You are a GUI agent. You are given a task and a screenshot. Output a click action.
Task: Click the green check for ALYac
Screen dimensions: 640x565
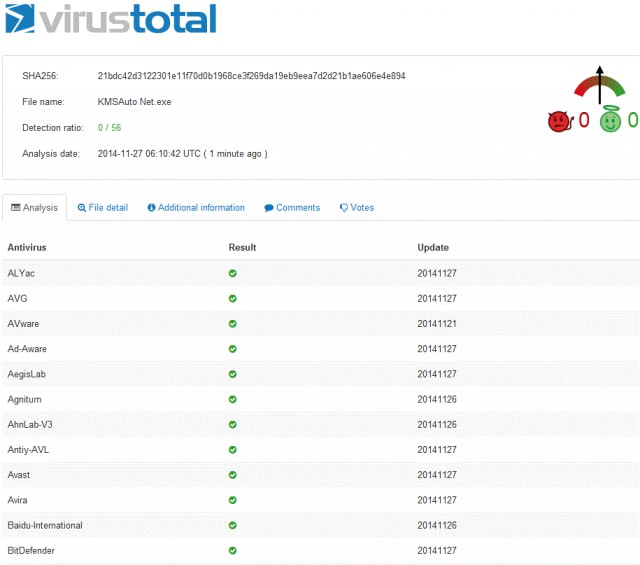click(x=233, y=273)
